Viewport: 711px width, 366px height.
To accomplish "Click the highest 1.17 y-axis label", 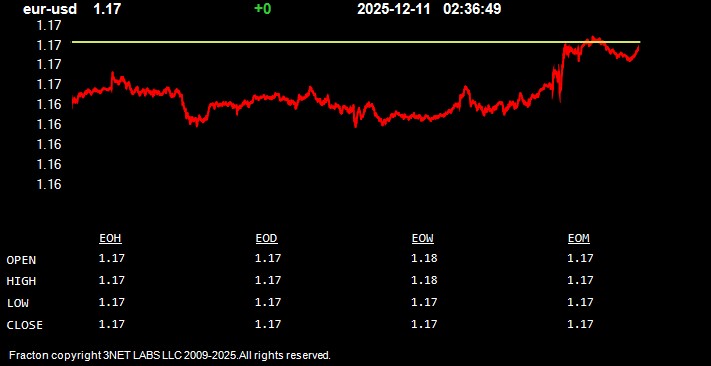I will tap(48, 26).
